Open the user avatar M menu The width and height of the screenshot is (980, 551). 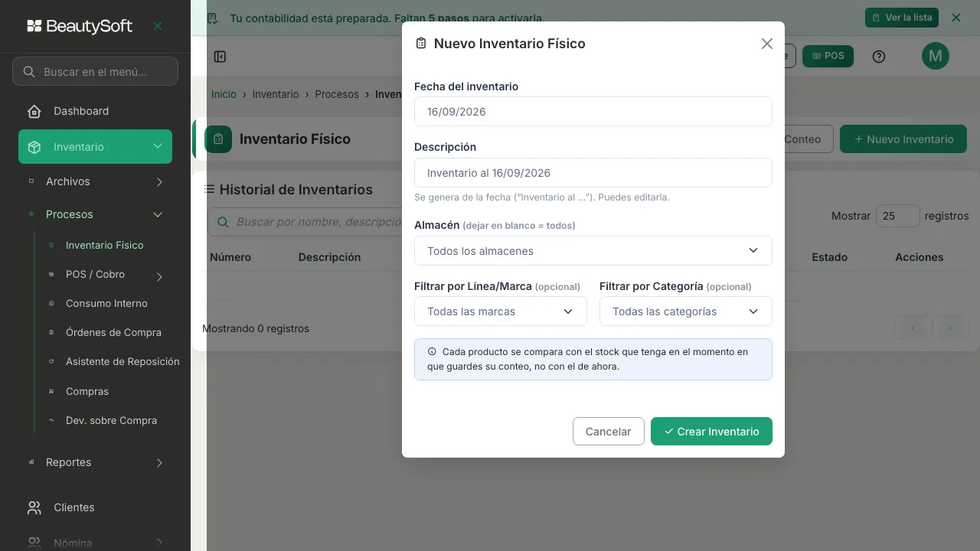point(936,56)
